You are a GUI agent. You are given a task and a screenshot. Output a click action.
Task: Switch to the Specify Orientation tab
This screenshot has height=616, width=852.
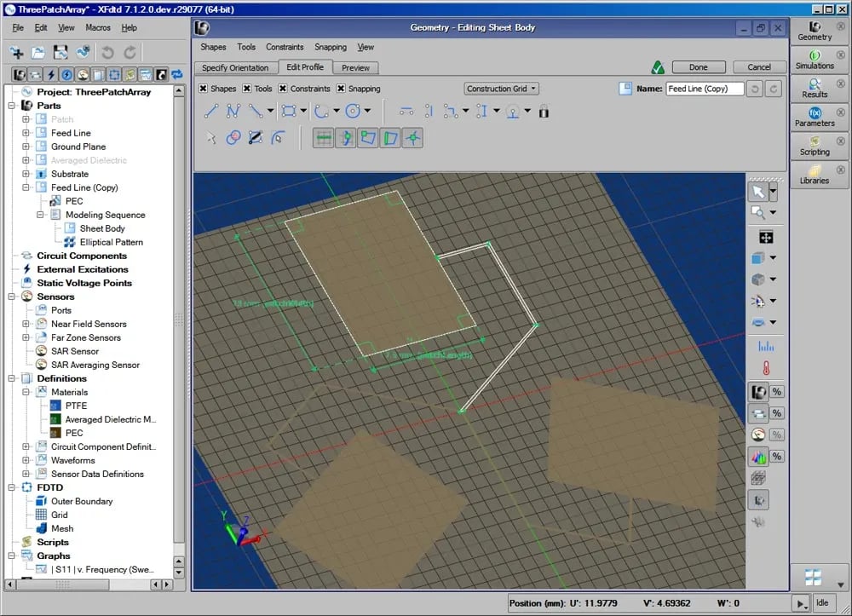[235, 67]
